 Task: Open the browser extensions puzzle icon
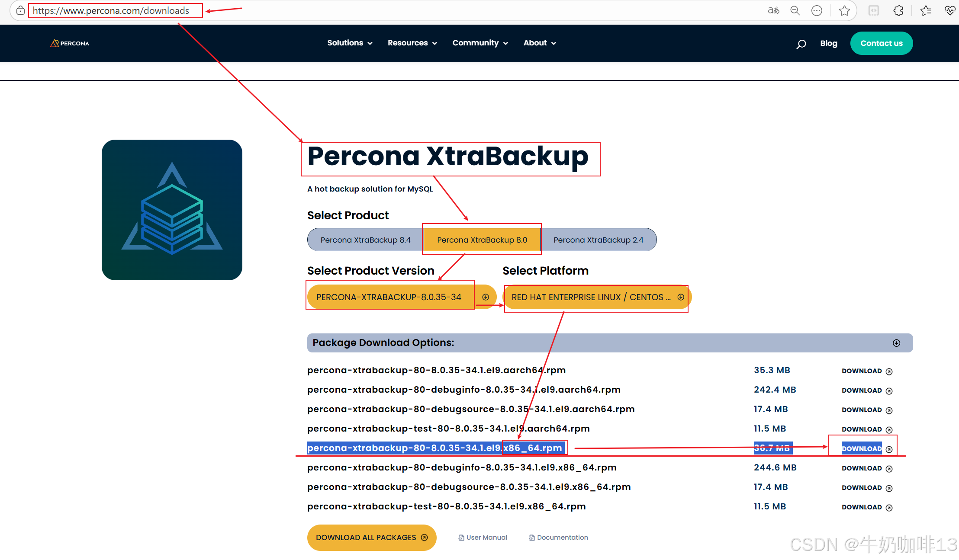(898, 11)
